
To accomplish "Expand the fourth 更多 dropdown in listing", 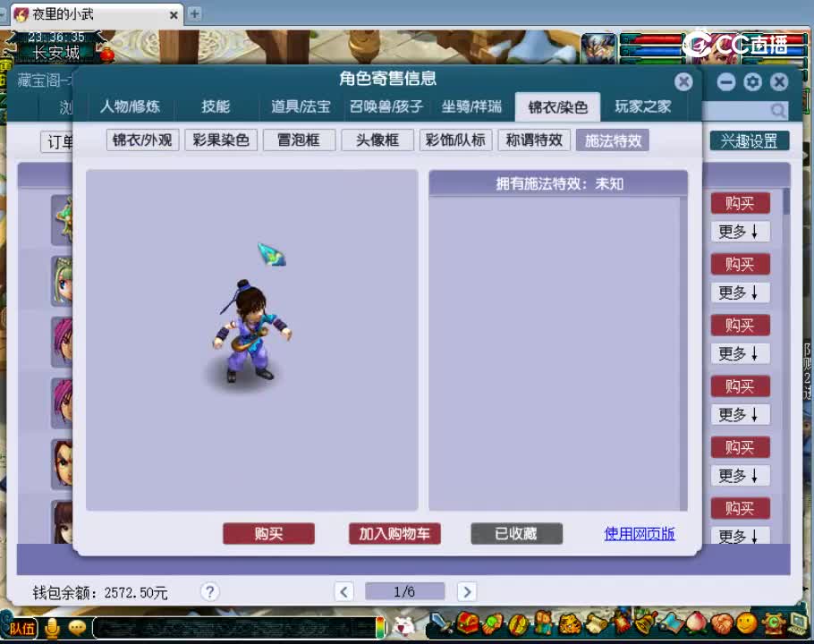I will tap(740, 415).
